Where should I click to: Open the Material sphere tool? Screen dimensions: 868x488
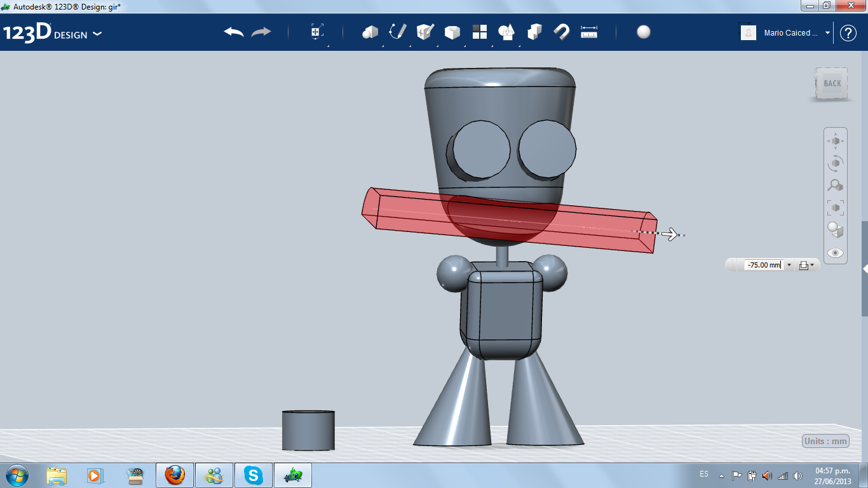coord(644,32)
